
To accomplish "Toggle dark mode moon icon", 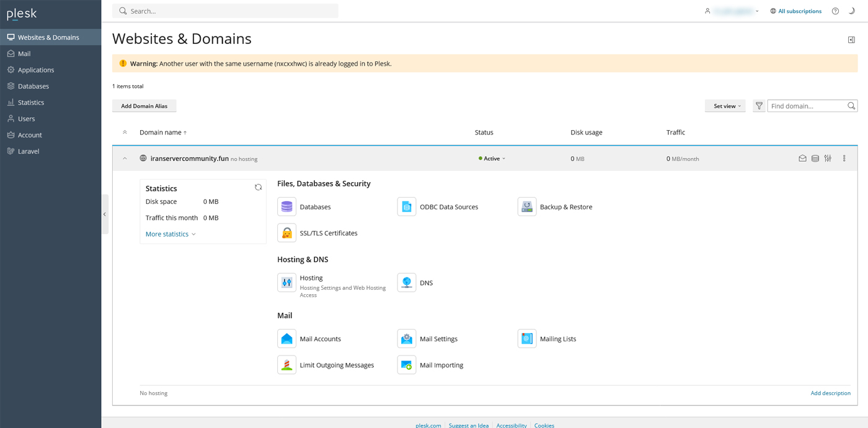I will [x=852, y=11].
